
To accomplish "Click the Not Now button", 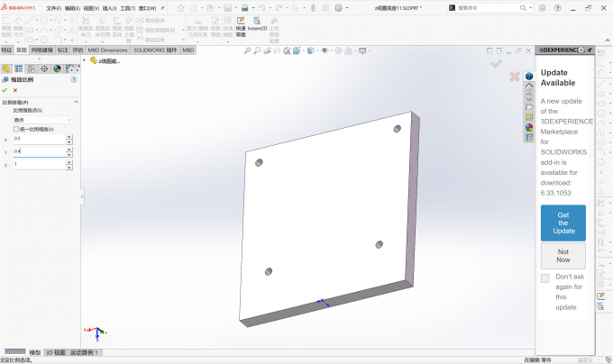I will [x=563, y=256].
